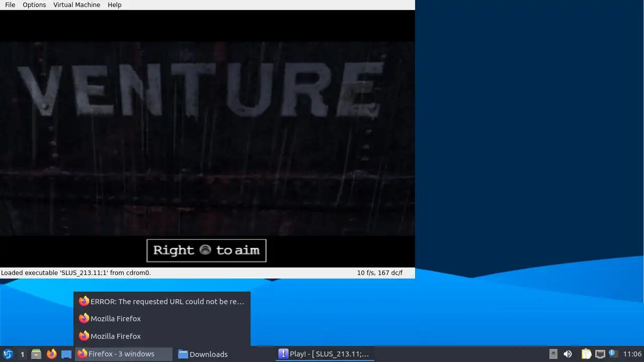Click the Firefox - 3 windows taskbar button
This screenshot has width=644, height=362.
123,354
